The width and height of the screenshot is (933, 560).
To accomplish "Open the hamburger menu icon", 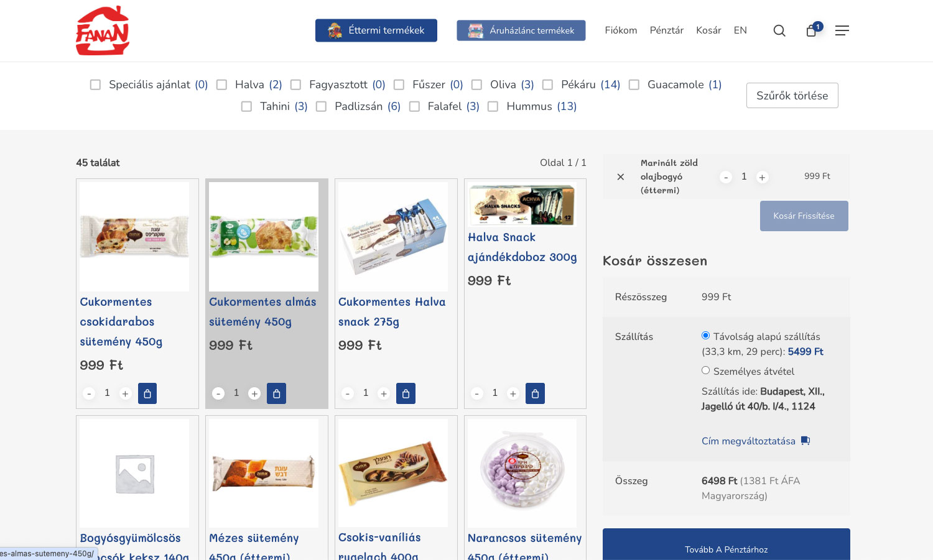I will [842, 30].
